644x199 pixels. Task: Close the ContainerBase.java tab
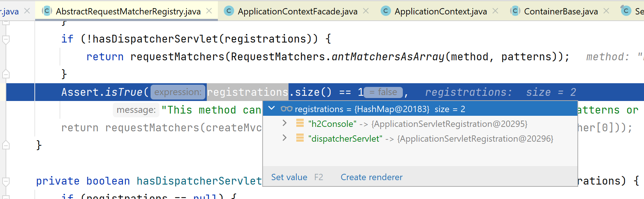(606, 11)
